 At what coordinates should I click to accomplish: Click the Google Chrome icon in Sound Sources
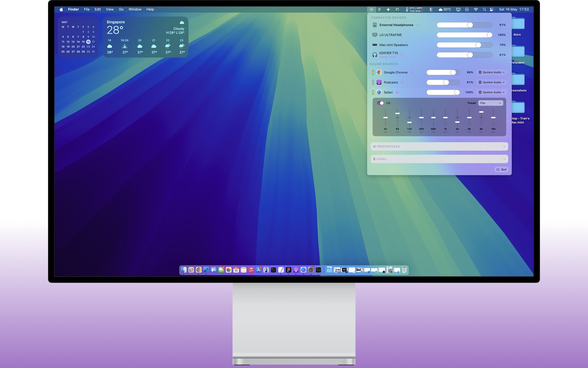[379, 72]
